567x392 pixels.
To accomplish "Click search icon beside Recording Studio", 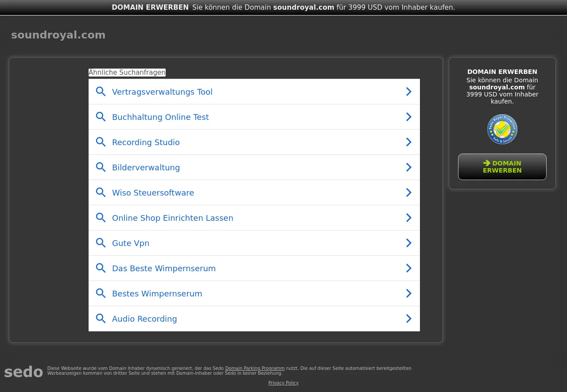I will coord(101,142).
